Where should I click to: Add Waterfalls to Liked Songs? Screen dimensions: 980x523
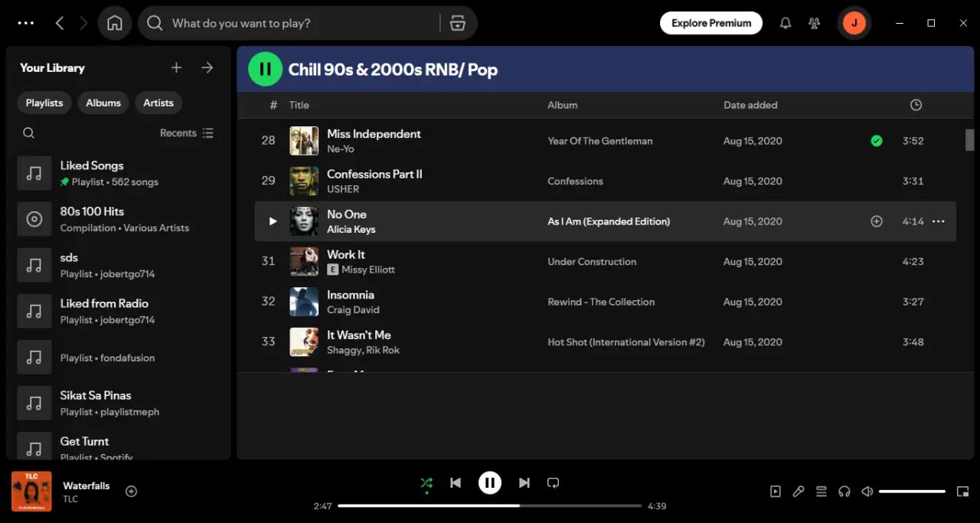131,492
